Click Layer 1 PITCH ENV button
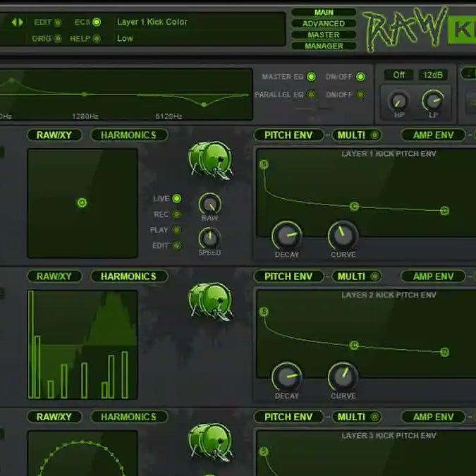The width and height of the screenshot is (476, 476). [x=288, y=135]
